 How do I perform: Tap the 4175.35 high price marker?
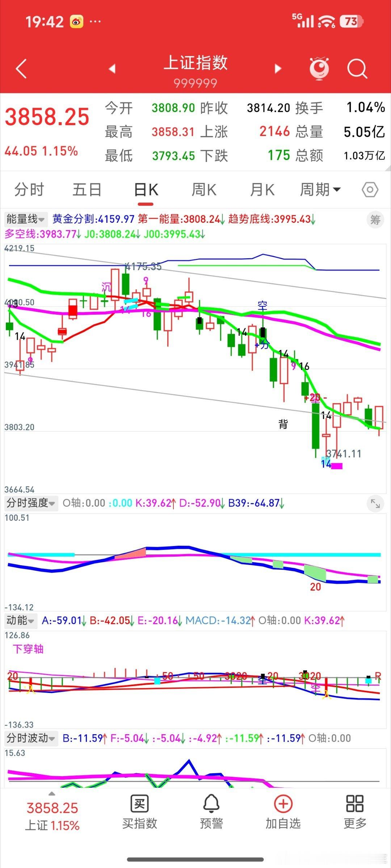(x=144, y=267)
